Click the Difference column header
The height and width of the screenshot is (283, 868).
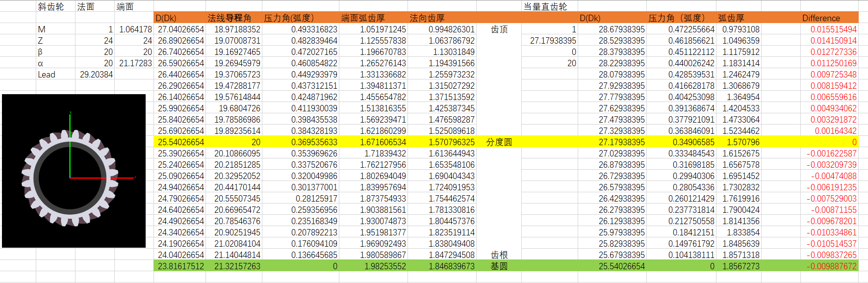(x=821, y=18)
